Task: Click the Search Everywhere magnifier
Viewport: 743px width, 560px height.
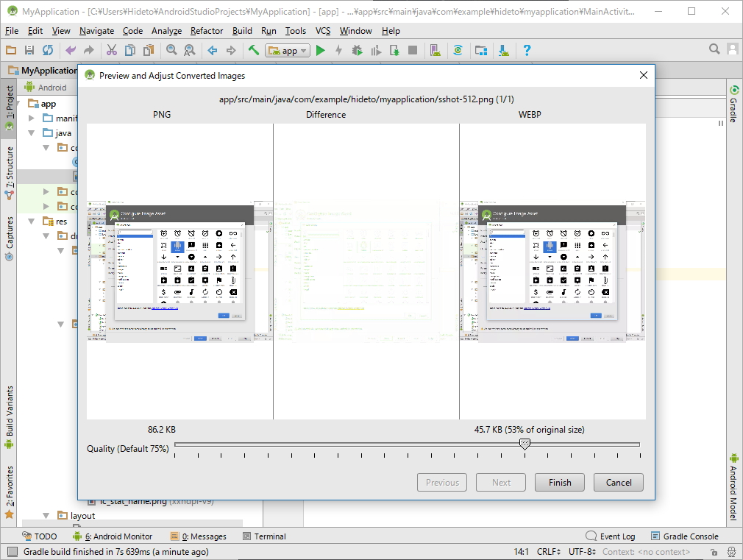Action: point(714,49)
